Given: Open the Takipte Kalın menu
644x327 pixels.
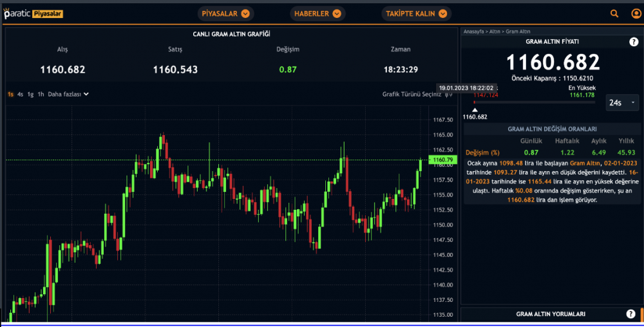Looking at the screenshot, I should tap(416, 14).
